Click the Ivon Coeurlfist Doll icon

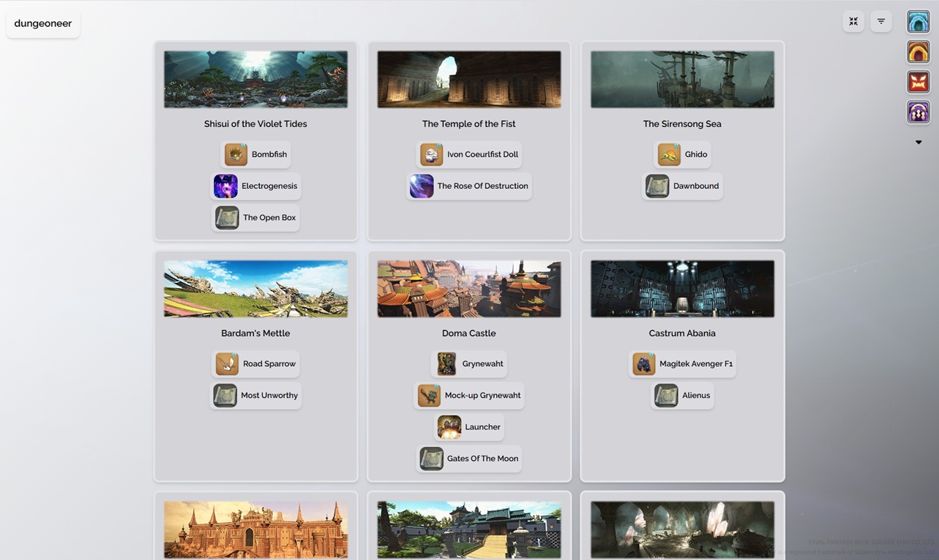[432, 155]
